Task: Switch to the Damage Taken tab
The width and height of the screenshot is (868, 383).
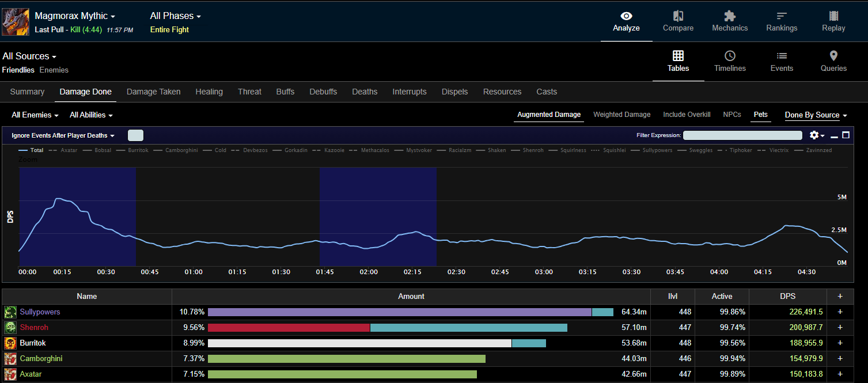Action: pos(153,92)
